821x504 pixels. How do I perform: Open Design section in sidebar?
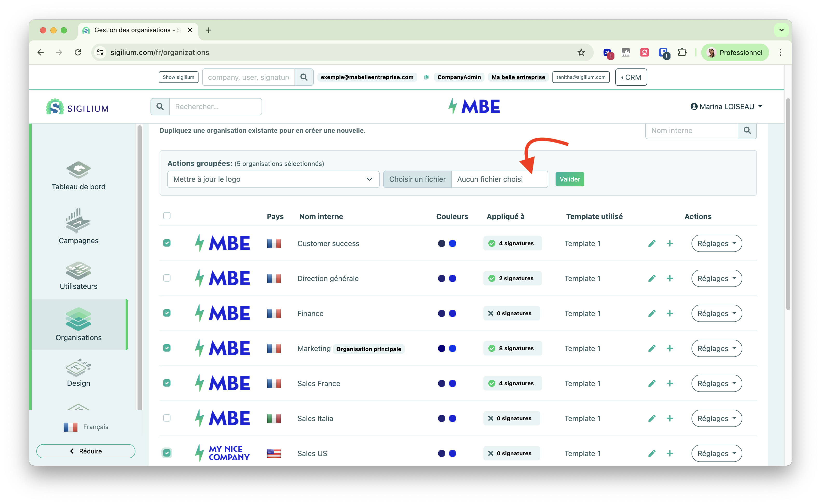pos(78,368)
